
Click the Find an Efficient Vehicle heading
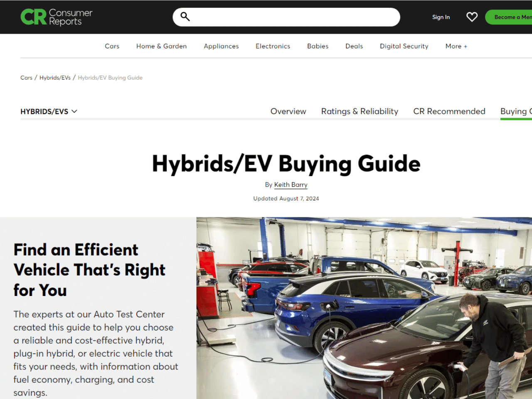pos(89,270)
